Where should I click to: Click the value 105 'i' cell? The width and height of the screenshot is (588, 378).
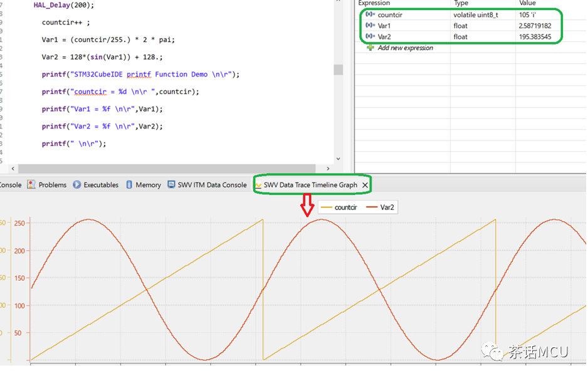(x=527, y=15)
